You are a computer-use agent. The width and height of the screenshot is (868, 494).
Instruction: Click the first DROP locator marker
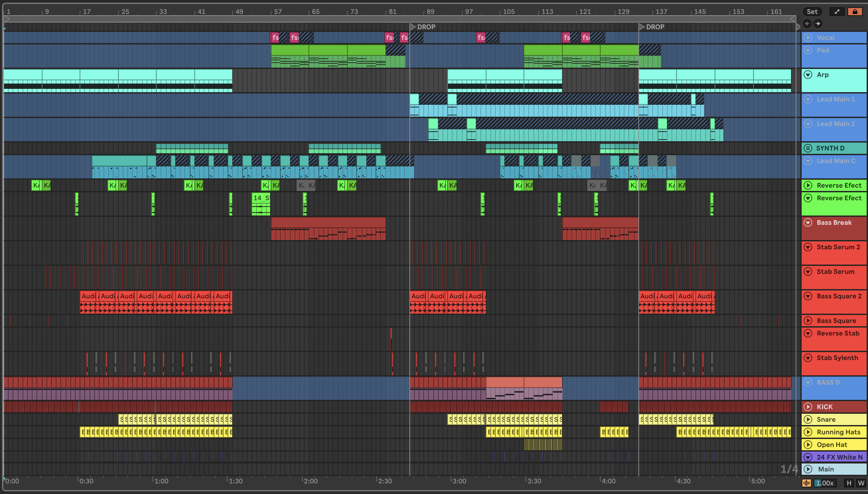pyautogui.click(x=413, y=27)
